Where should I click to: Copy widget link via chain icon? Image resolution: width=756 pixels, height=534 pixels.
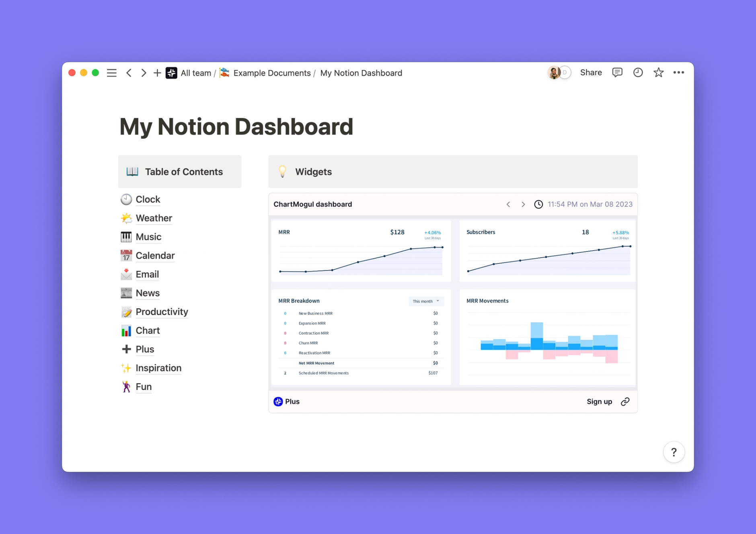625,402
